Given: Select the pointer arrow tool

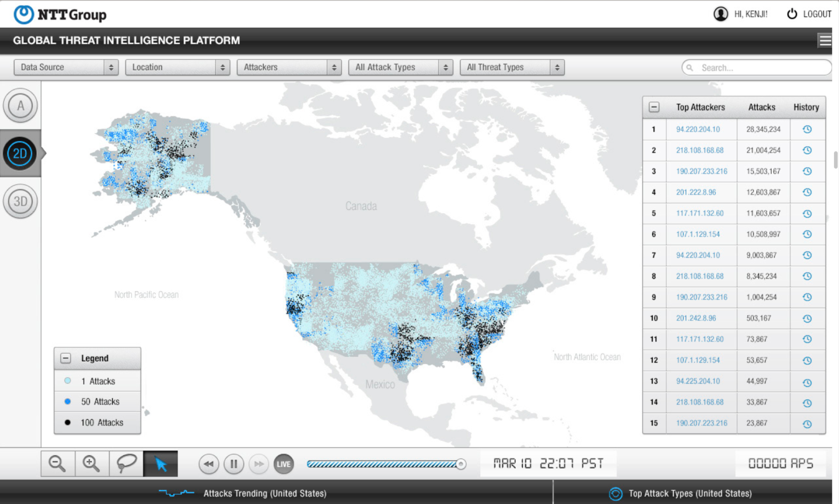Looking at the screenshot, I should 160,464.
